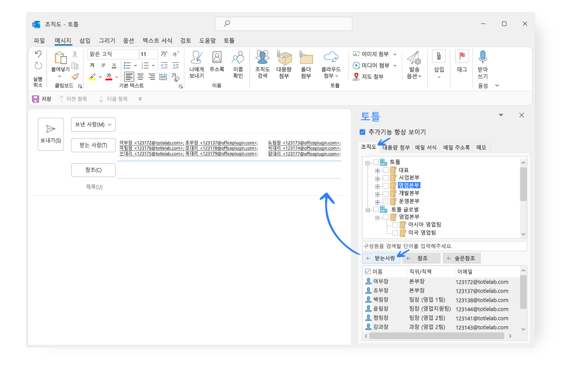Click the 받는사람 add recipient button
This screenshot has height=368, width=588.
pos(380,258)
